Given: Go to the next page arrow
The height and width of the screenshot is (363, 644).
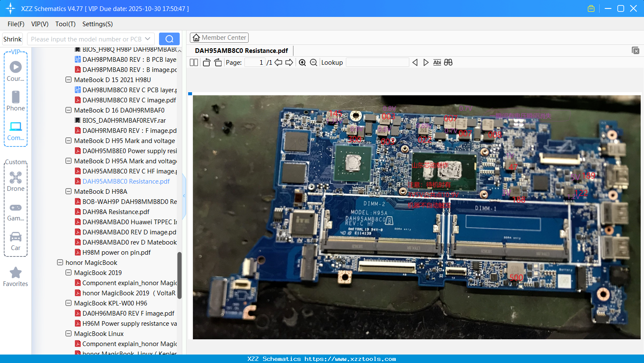Looking at the screenshot, I should 289,63.
